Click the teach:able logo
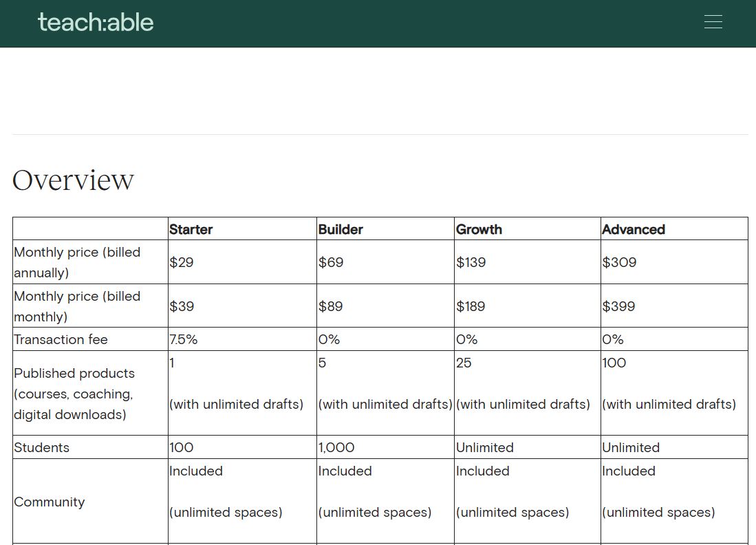The width and height of the screenshot is (756, 545). pos(96,22)
